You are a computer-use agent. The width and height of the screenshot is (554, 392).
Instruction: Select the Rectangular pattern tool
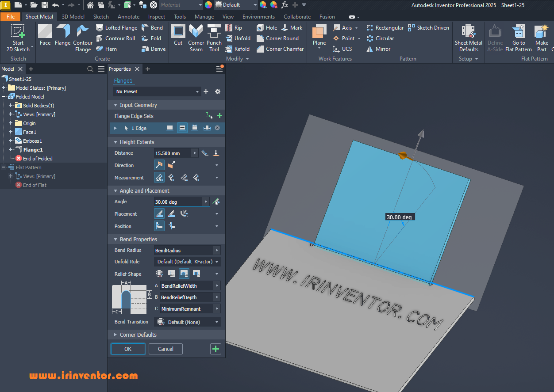(385, 27)
